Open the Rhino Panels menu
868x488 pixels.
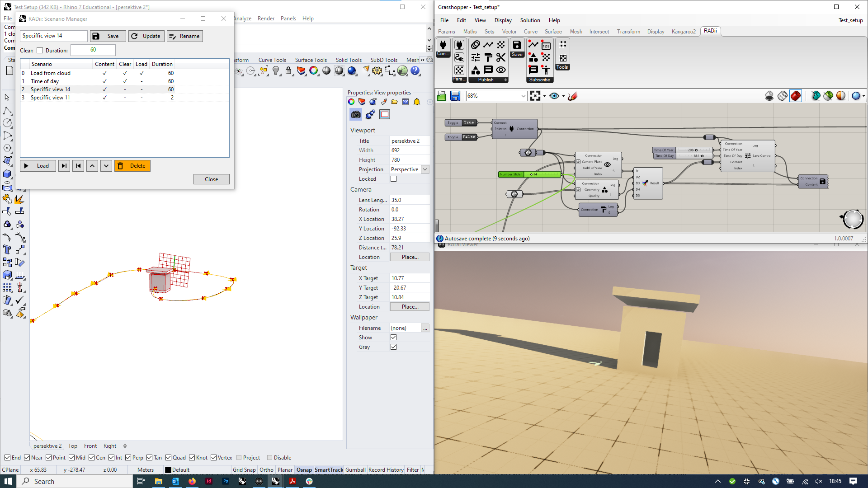[x=288, y=19]
